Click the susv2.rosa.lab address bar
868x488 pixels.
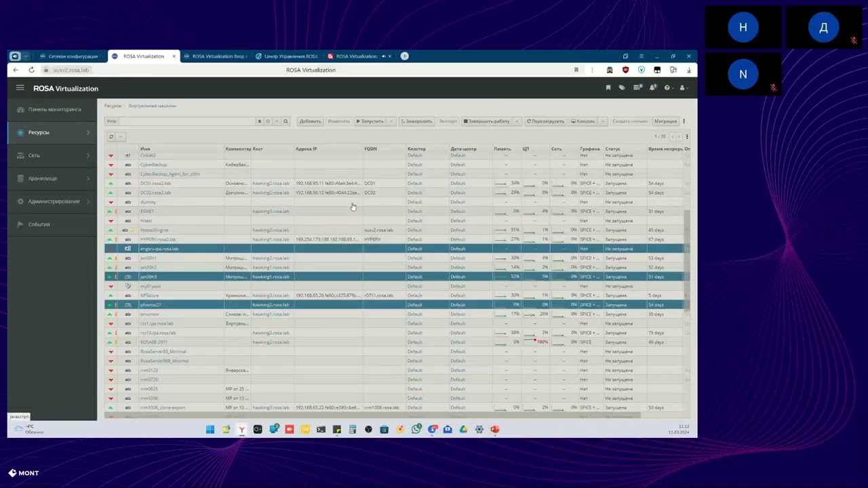pos(71,70)
